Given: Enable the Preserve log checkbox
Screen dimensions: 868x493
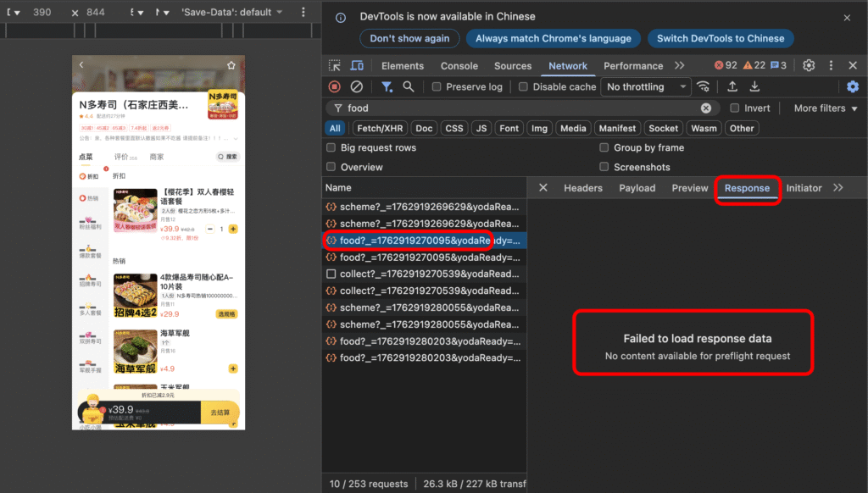Looking at the screenshot, I should click(437, 87).
